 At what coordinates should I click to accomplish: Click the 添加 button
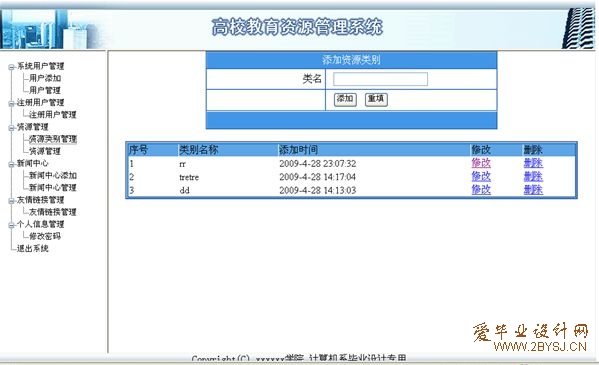point(345,99)
